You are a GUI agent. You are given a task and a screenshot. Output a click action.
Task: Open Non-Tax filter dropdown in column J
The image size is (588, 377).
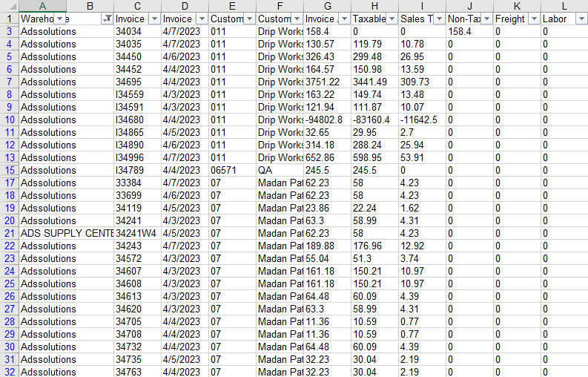[486, 19]
